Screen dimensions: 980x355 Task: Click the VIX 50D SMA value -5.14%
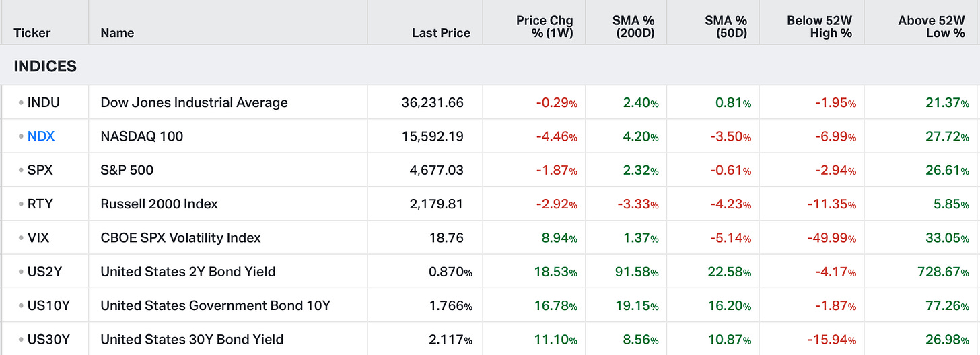pos(730,238)
